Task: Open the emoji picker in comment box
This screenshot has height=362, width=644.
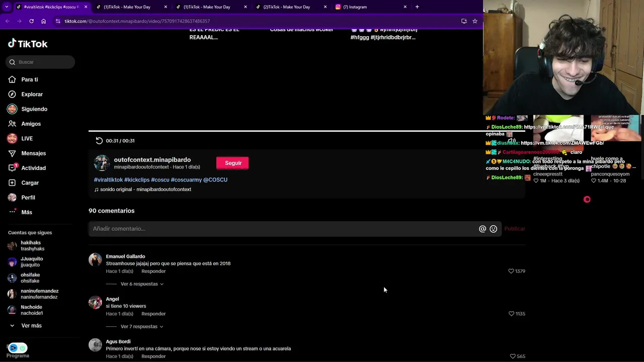Action: [494, 229]
